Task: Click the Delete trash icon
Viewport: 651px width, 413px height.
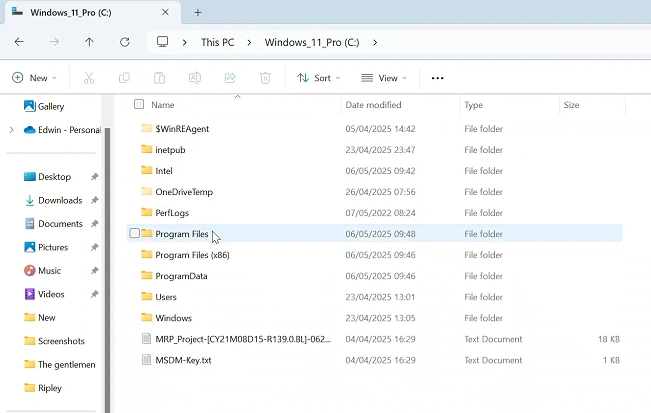Action: click(x=265, y=78)
